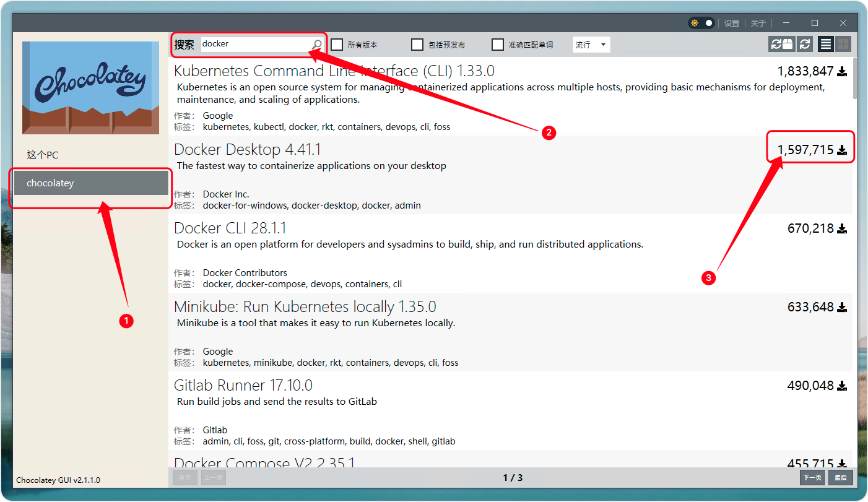Open 设置 in the title bar

732,23
